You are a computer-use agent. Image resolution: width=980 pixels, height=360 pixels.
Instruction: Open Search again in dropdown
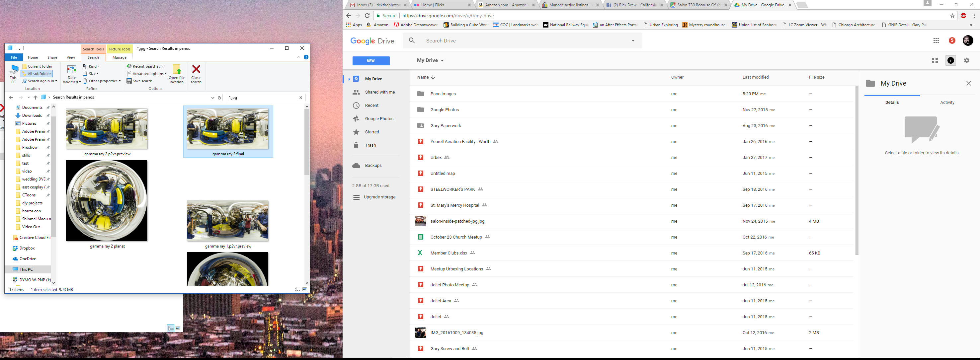40,81
